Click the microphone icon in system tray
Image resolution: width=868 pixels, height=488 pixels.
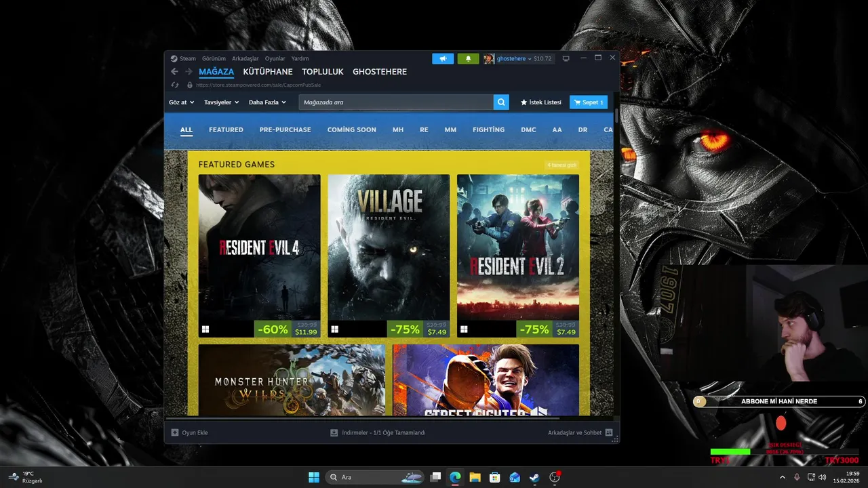[x=797, y=477]
